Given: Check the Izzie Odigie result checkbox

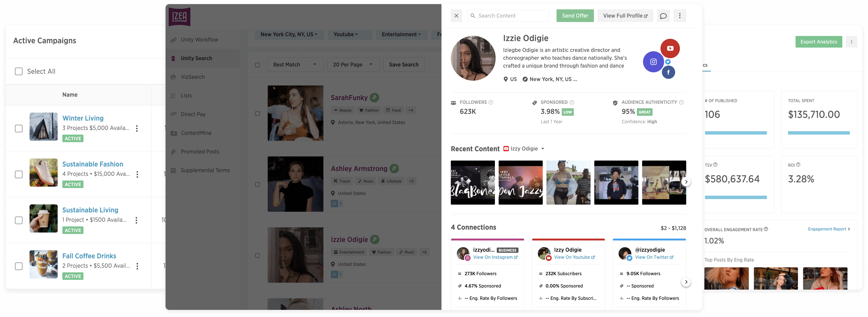Looking at the screenshot, I should (257, 255).
